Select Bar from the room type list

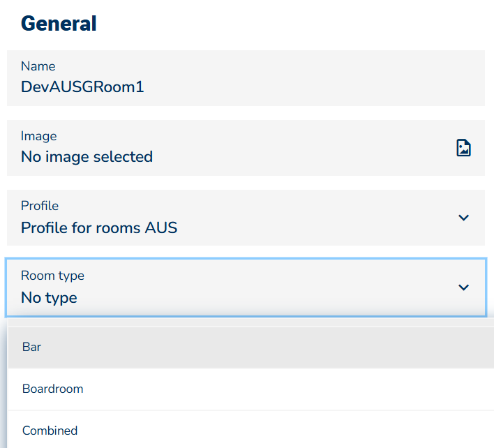(250, 347)
